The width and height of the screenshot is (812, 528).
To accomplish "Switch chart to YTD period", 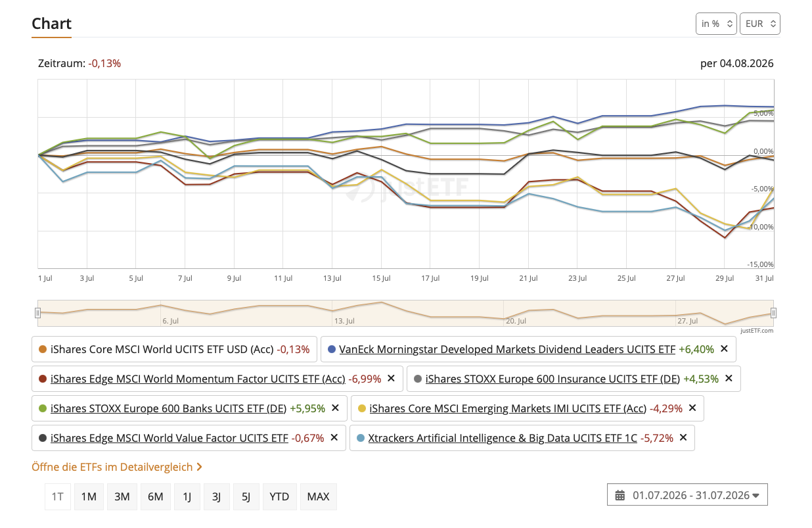I will click(x=279, y=496).
